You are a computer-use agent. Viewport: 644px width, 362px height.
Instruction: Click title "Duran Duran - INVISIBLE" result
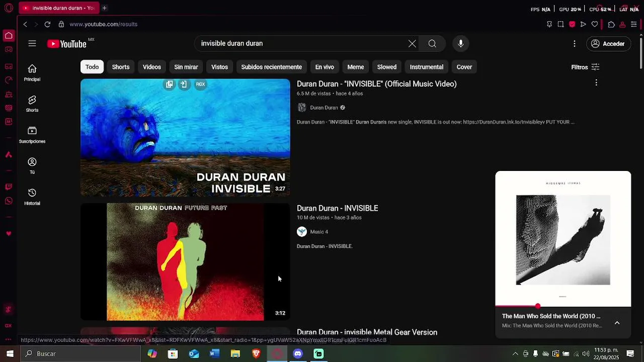click(338, 208)
